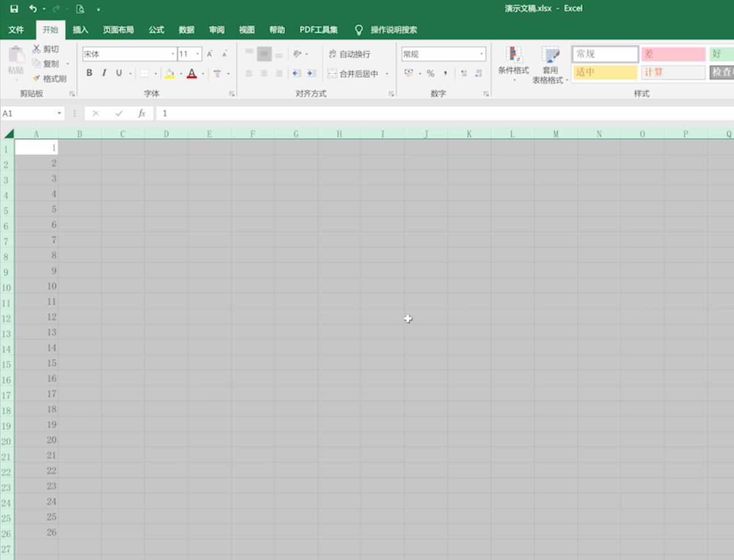Click the text orientation icon

(297, 54)
